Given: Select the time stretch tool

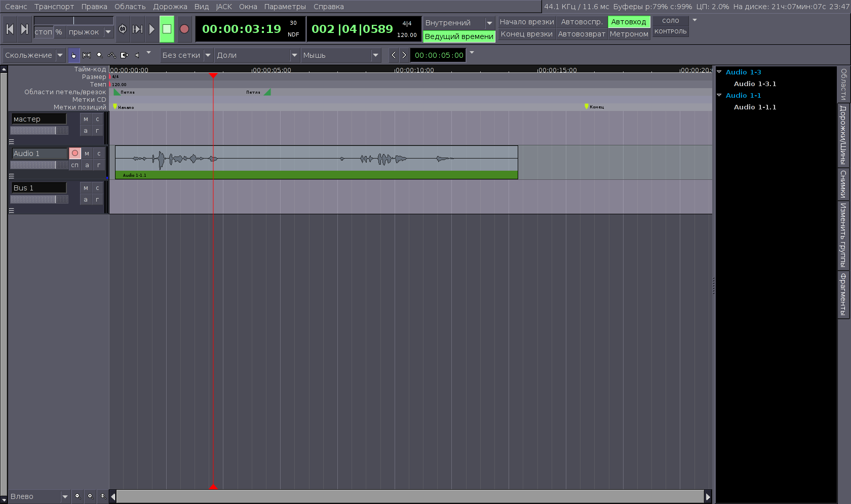Looking at the screenshot, I should point(125,55).
